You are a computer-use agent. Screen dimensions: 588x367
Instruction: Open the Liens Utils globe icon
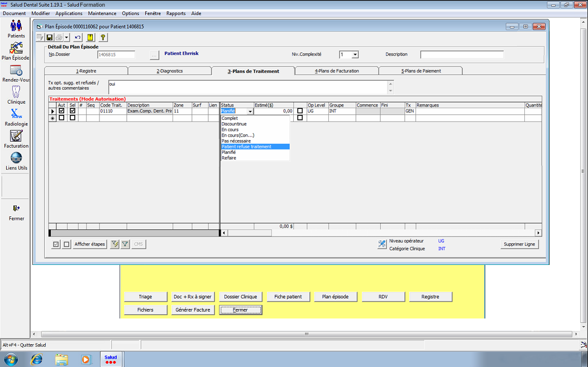[16, 158]
